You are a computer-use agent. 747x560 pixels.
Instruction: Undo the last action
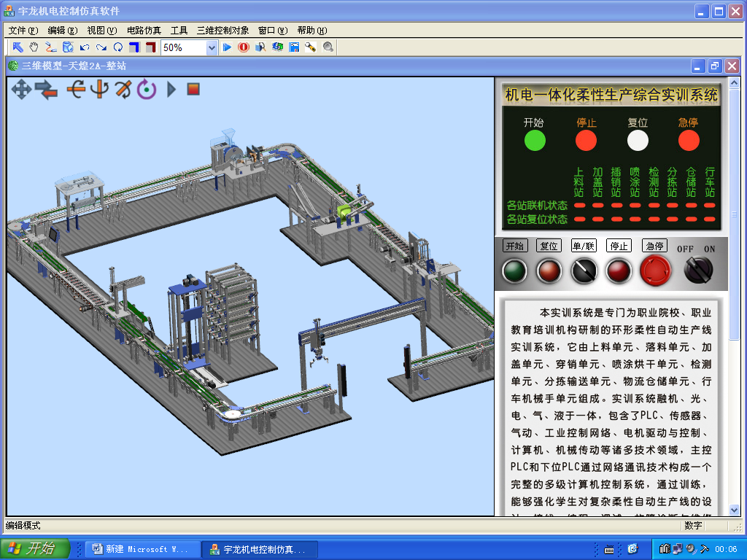[x=85, y=47]
